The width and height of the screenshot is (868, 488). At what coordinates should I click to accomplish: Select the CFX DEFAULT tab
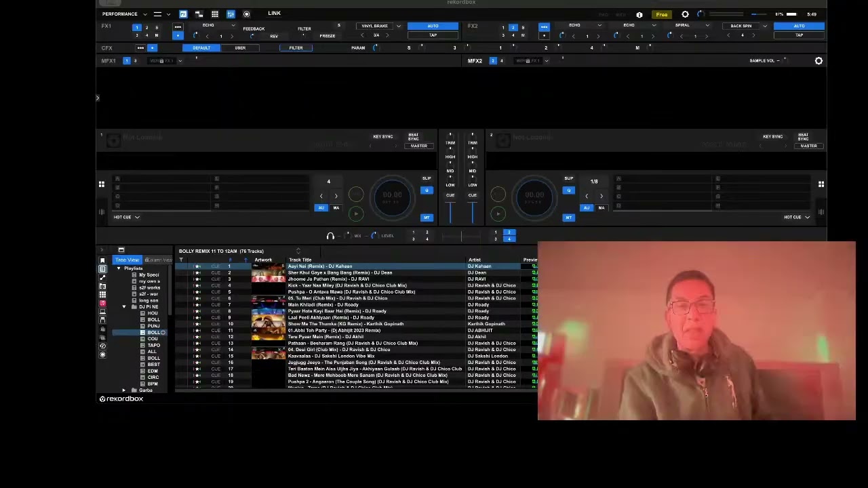(201, 48)
